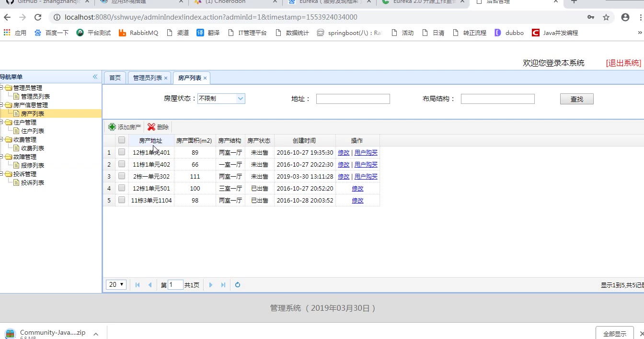This screenshot has height=339, width=644.
Task: Collapse the 收费管理 tree node
Action: (x=2, y=139)
